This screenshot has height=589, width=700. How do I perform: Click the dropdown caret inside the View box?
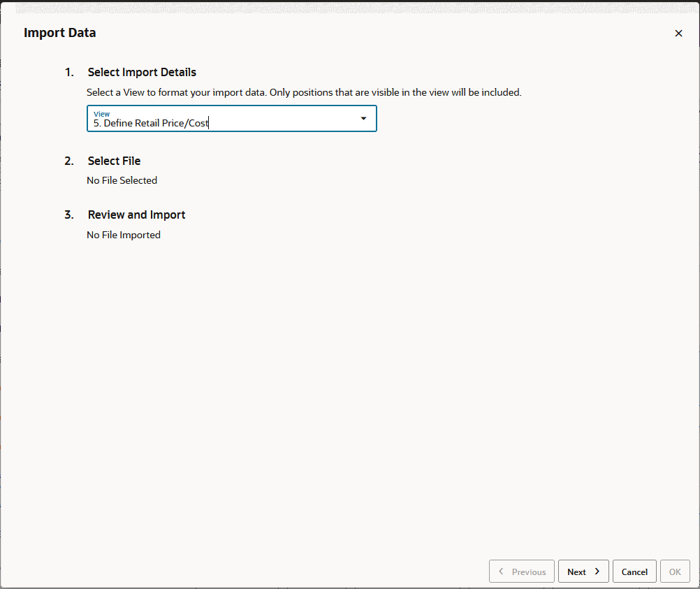[x=363, y=118]
